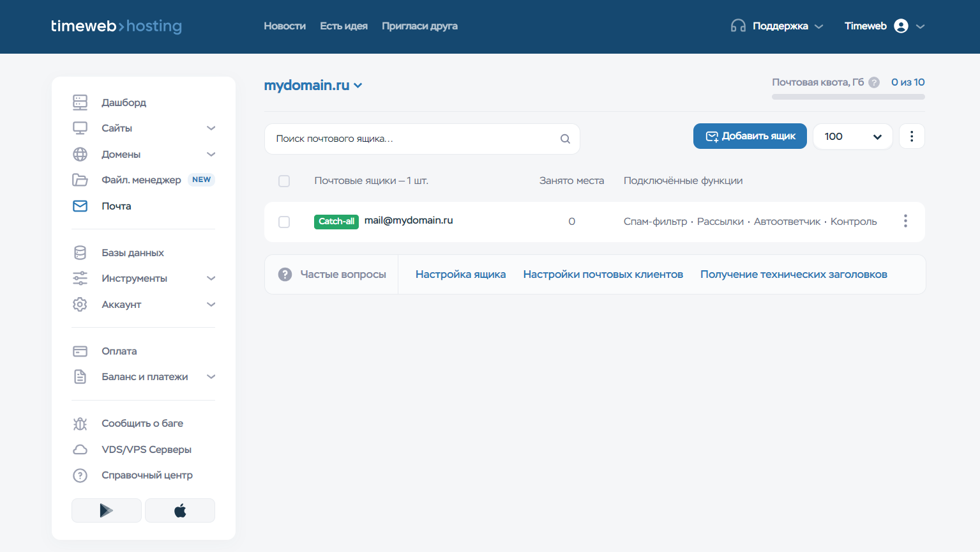Tick checkbox for mail@mydomain.ru
The image size is (980, 552).
point(284,222)
